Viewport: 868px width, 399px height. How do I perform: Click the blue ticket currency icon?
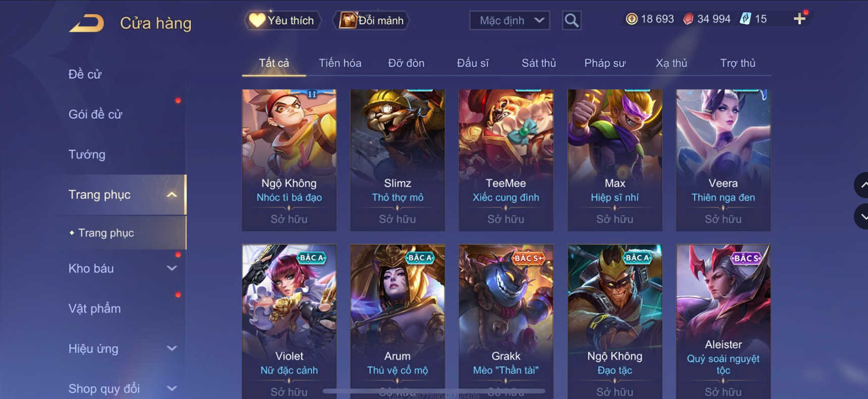[745, 19]
